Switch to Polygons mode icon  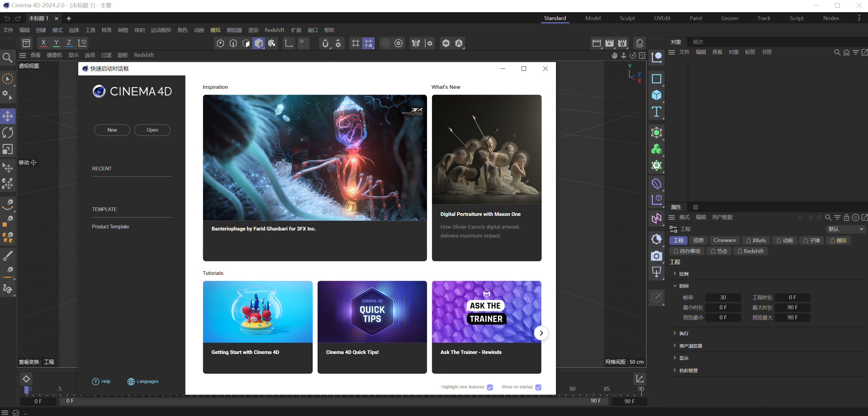point(246,43)
